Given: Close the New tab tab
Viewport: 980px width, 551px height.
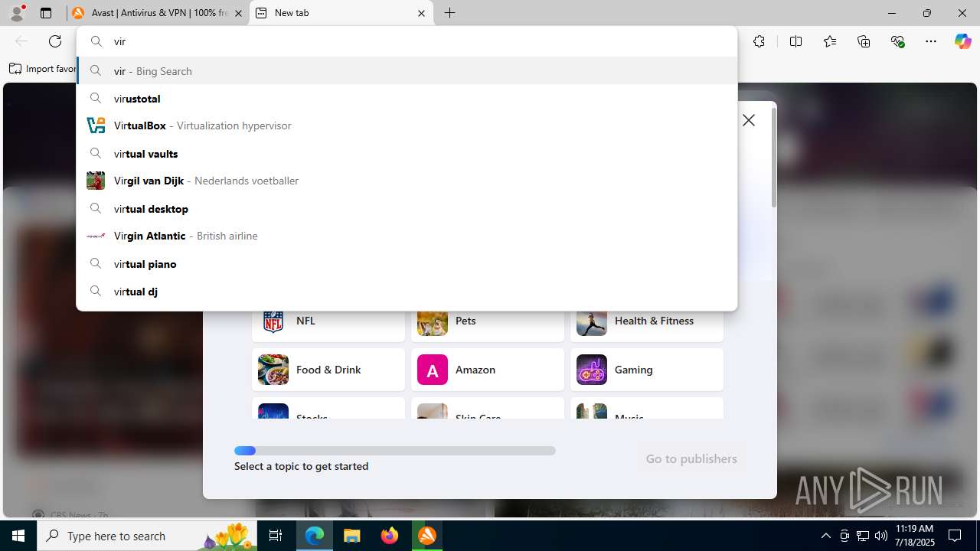Looking at the screenshot, I should coord(421,13).
